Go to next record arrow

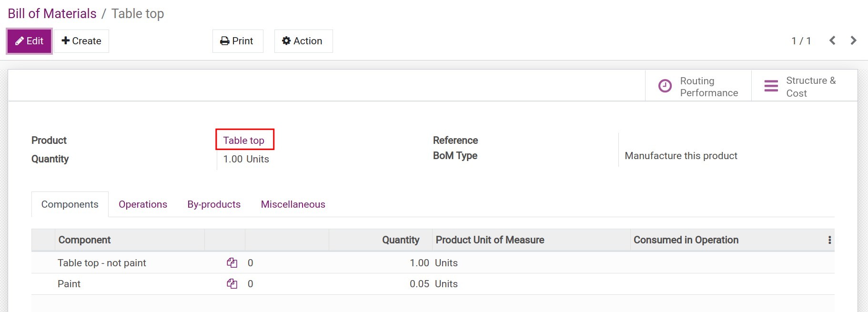pos(853,41)
